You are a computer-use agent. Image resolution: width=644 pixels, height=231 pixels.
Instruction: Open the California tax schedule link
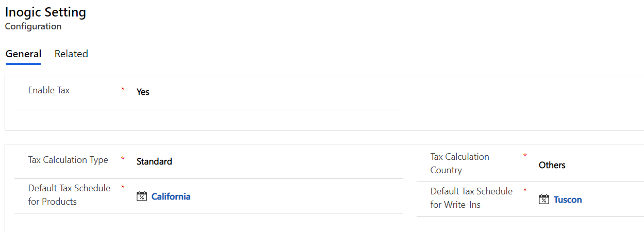[171, 196]
